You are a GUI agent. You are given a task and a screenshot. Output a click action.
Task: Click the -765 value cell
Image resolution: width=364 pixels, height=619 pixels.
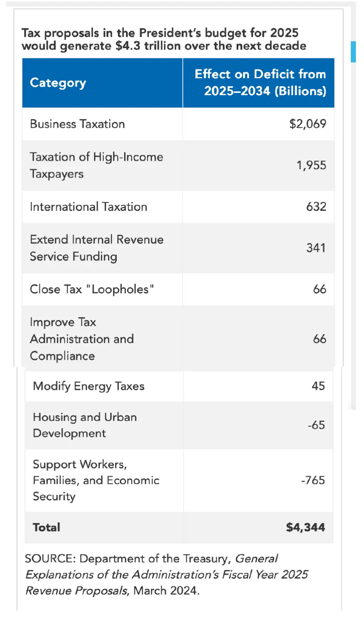pos(313,480)
